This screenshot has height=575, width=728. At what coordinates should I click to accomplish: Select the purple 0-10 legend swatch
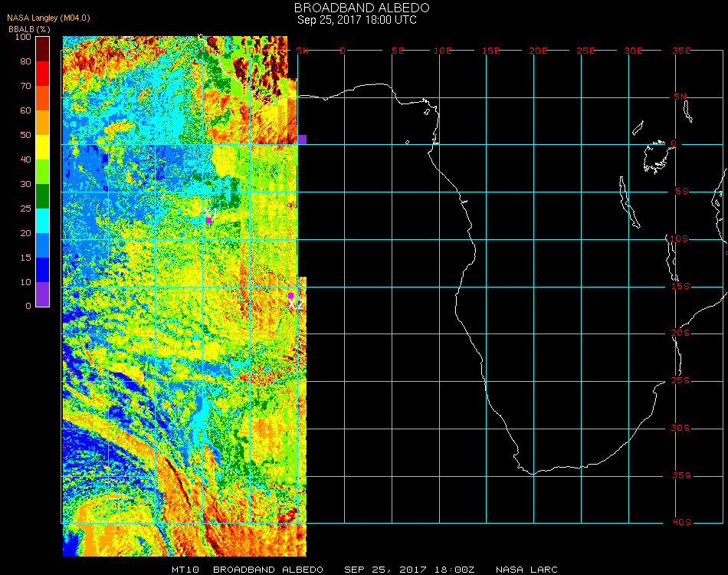(43, 294)
